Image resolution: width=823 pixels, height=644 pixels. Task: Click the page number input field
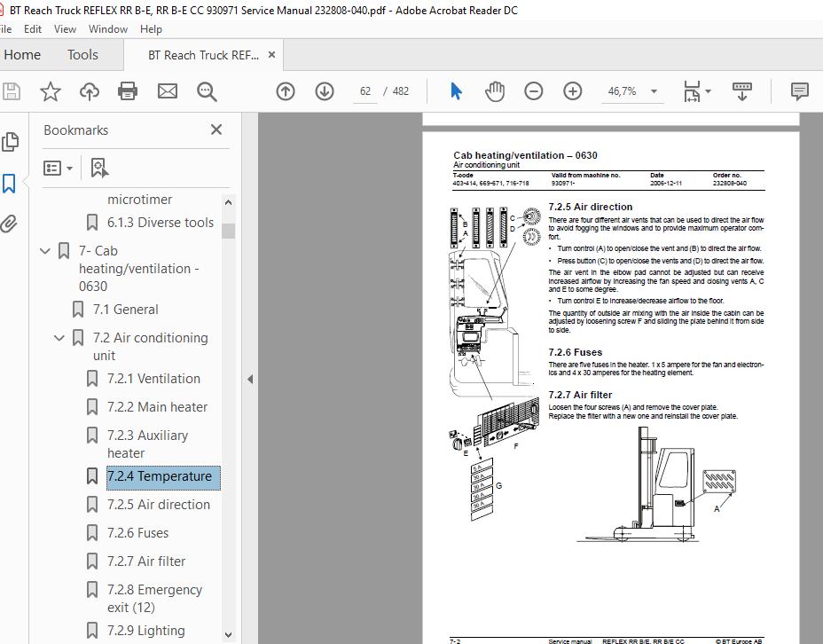[365, 91]
